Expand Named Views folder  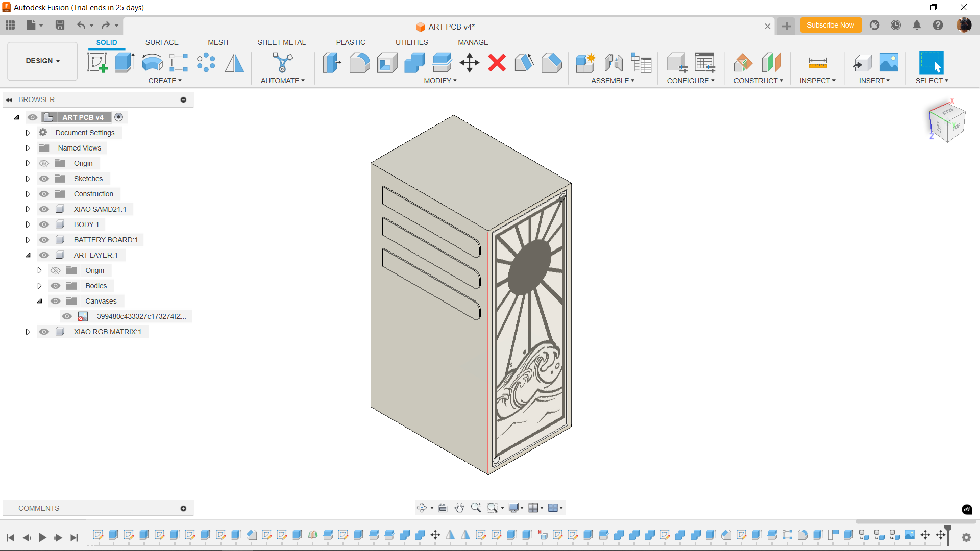(x=28, y=148)
